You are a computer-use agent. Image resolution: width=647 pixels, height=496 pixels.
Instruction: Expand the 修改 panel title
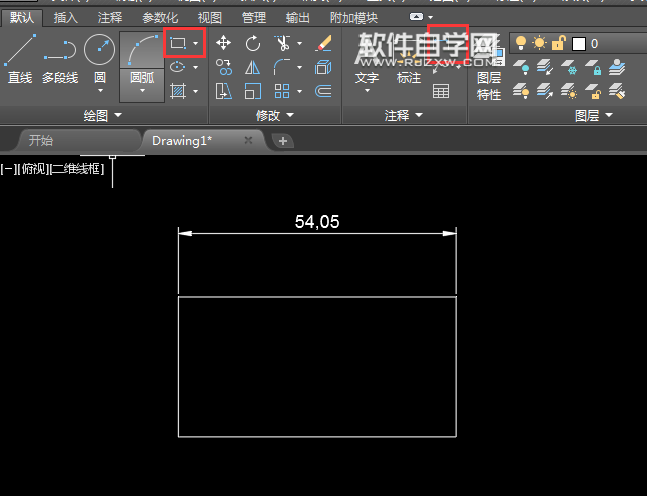[x=275, y=115]
